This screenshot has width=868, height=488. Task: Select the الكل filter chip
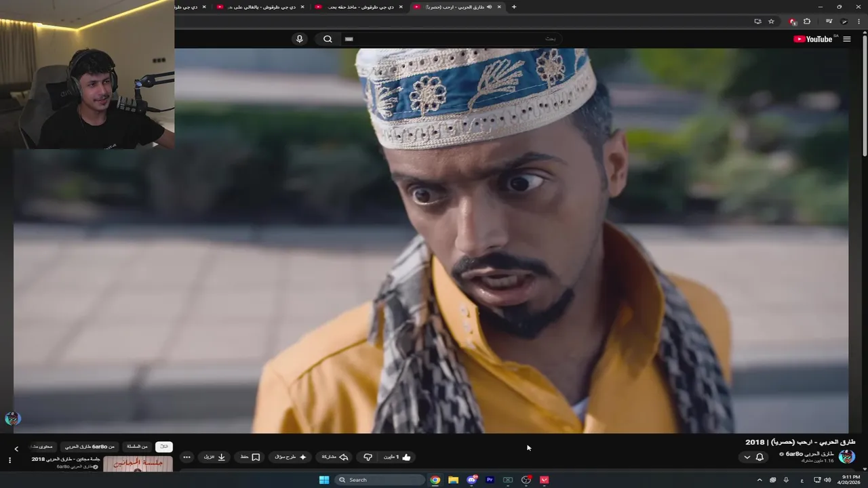tap(164, 447)
